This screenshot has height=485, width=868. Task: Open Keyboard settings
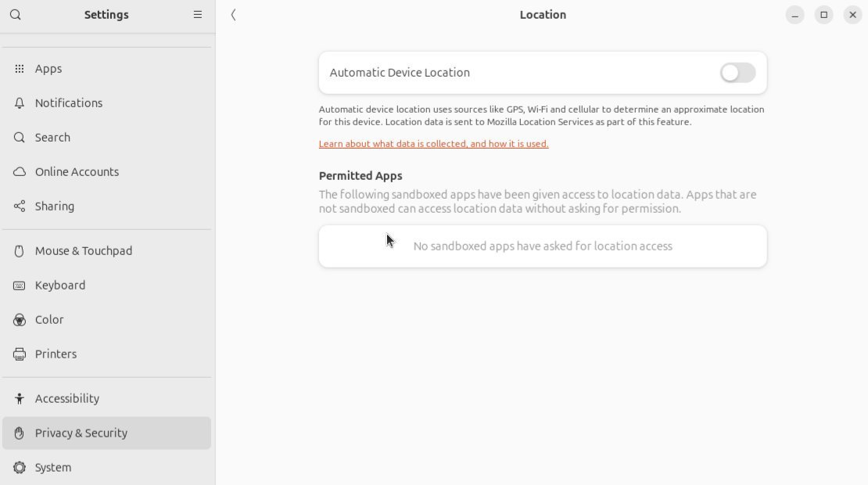(x=60, y=286)
